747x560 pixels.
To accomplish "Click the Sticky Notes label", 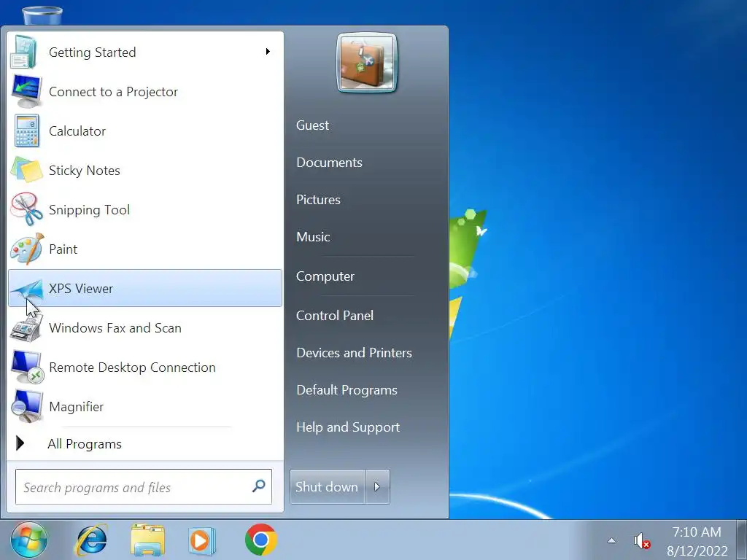I will (x=85, y=171).
